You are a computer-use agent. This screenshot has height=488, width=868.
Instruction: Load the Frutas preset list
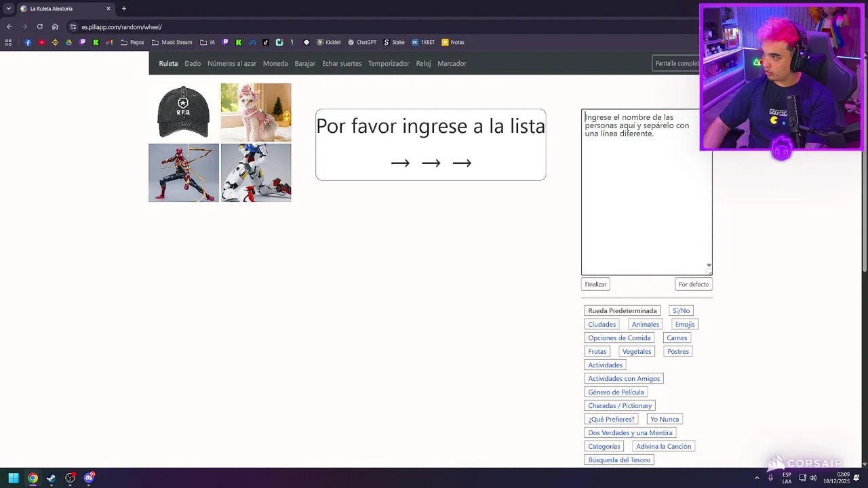pos(597,351)
